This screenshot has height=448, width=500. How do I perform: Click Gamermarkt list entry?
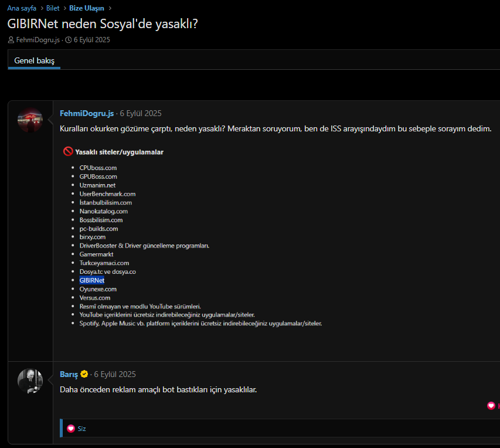click(x=96, y=254)
